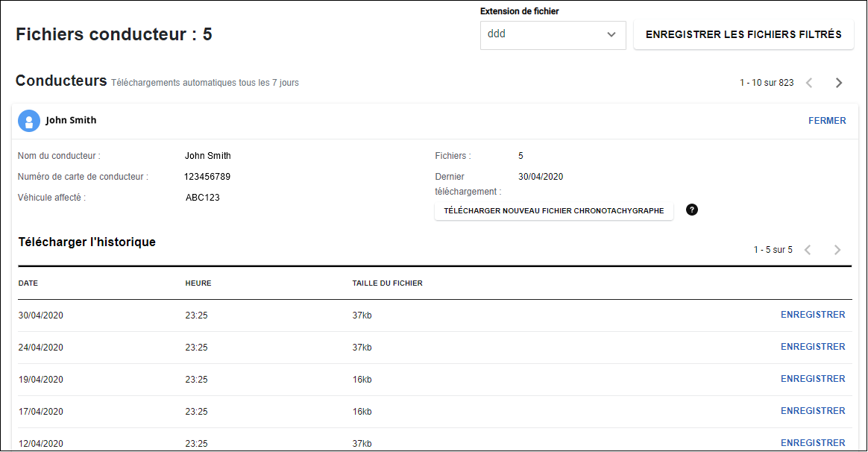This screenshot has width=868, height=452.
Task: Click next arrow beside 1 - 5 sur 5
Action: tap(837, 250)
